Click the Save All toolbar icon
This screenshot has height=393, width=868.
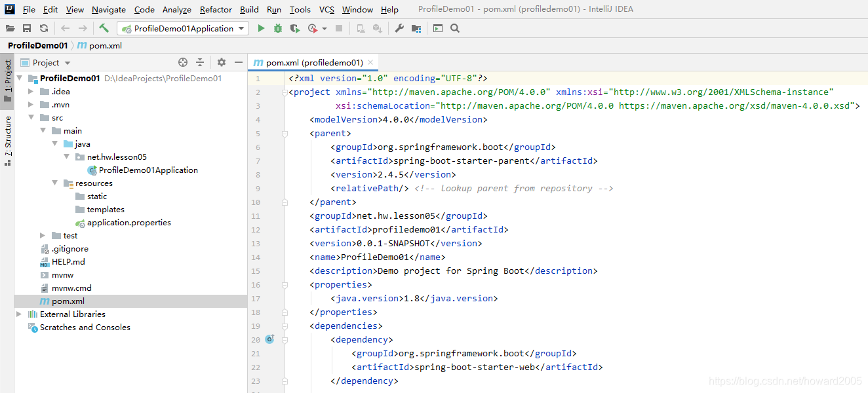point(27,28)
